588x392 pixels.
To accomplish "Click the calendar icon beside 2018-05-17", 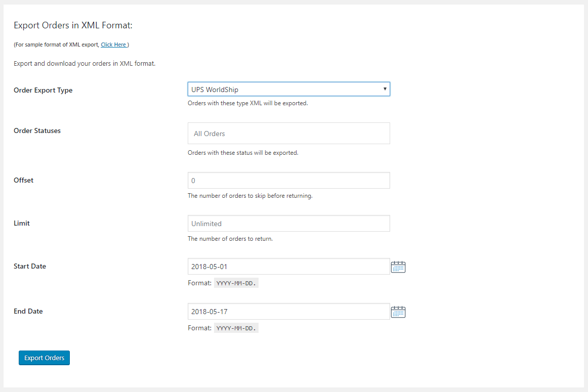I will pyautogui.click(x=398, y=312).
